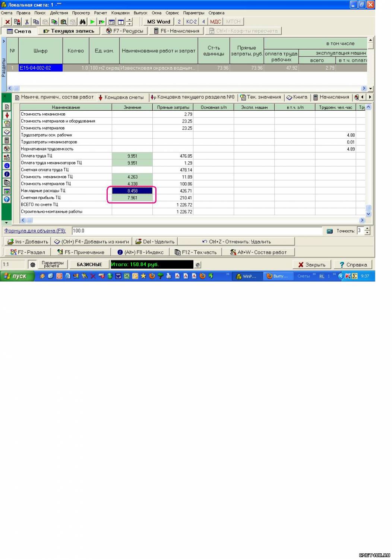The image size is (392, 559).
Task: Click the red X delete toolbar icon
Action: point(7,22)
